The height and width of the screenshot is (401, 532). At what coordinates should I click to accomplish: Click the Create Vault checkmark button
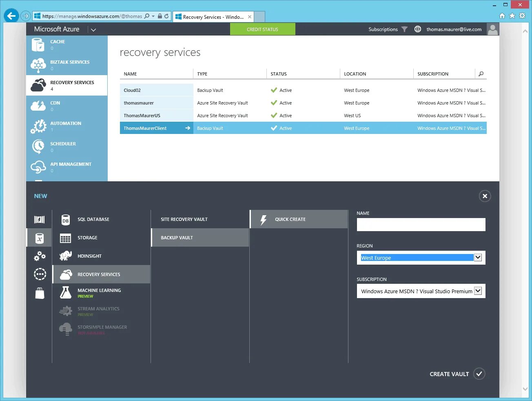point(479,374)
